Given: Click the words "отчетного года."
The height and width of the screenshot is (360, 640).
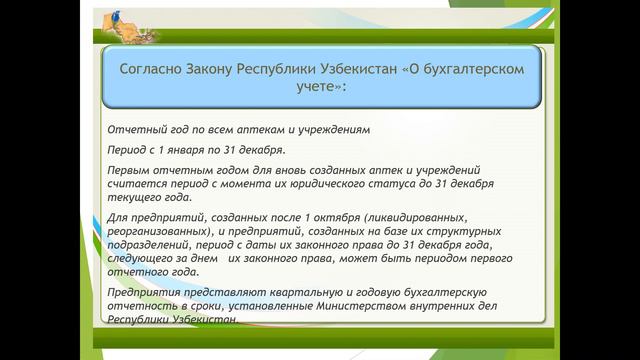Looking at the screenshot, I should (153, 272).
